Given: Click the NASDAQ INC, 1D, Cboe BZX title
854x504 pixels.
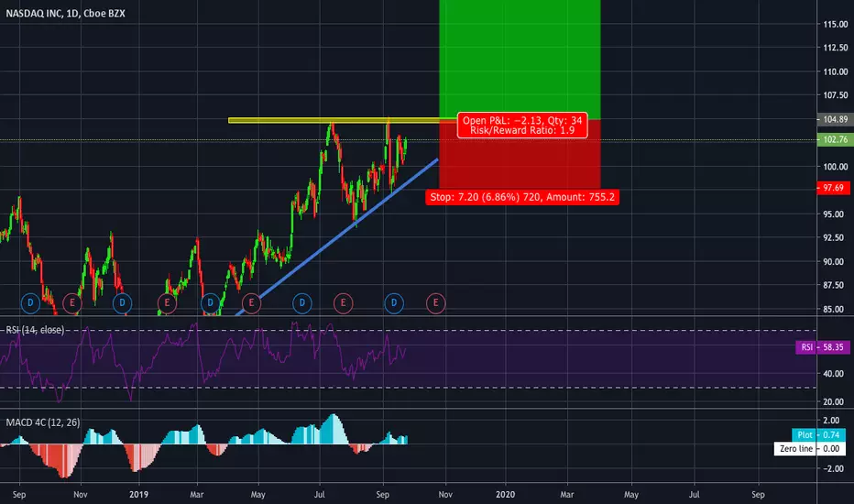Looking at the screenshot, I should (65, 14).
